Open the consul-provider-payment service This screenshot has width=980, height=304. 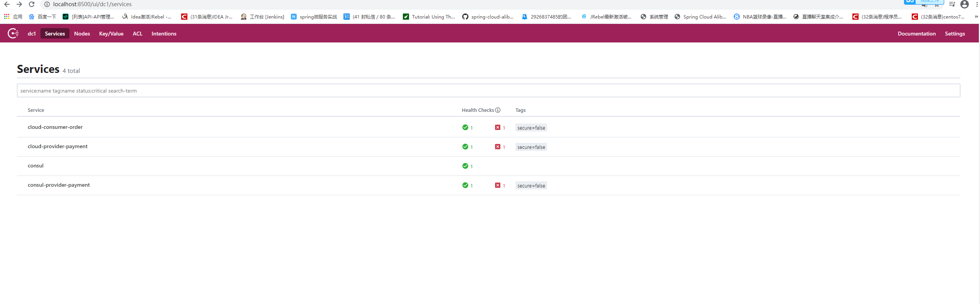click(59, 185)
